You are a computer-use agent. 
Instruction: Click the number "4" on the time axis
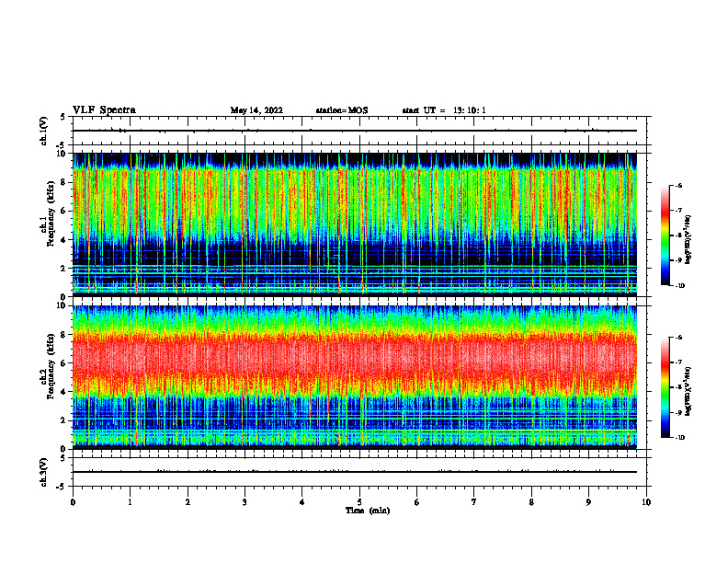302,502
